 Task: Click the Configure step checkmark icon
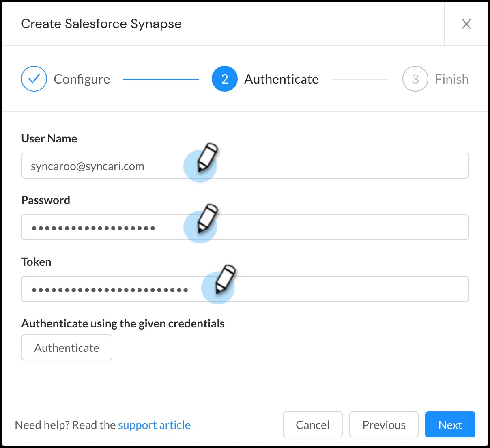tap(34, 79)
